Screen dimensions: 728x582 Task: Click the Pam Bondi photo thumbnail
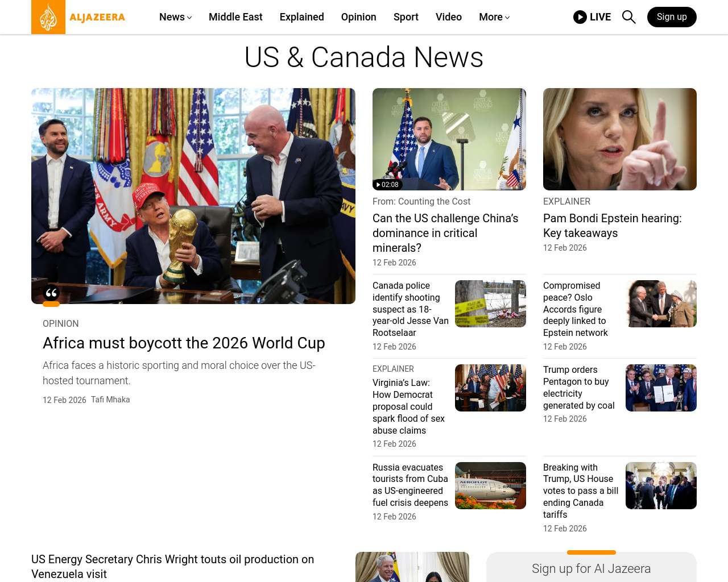pyautogui.click(x=619, y=139)
